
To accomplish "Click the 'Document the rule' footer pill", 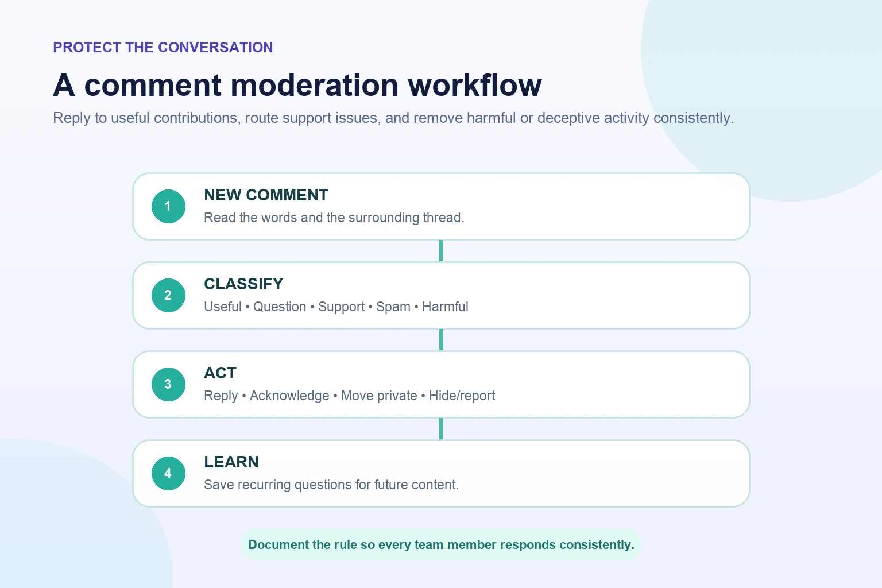I will click(x=441, y=544).
